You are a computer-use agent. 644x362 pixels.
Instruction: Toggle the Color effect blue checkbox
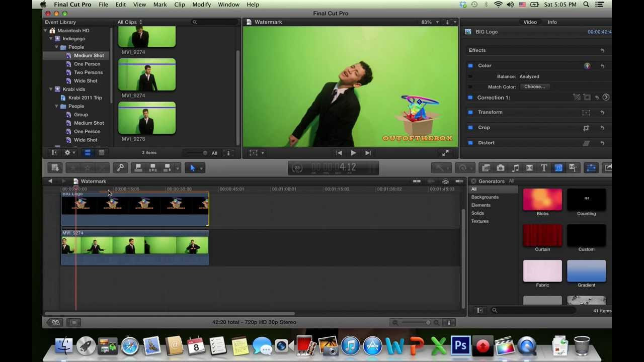[470, 66]
